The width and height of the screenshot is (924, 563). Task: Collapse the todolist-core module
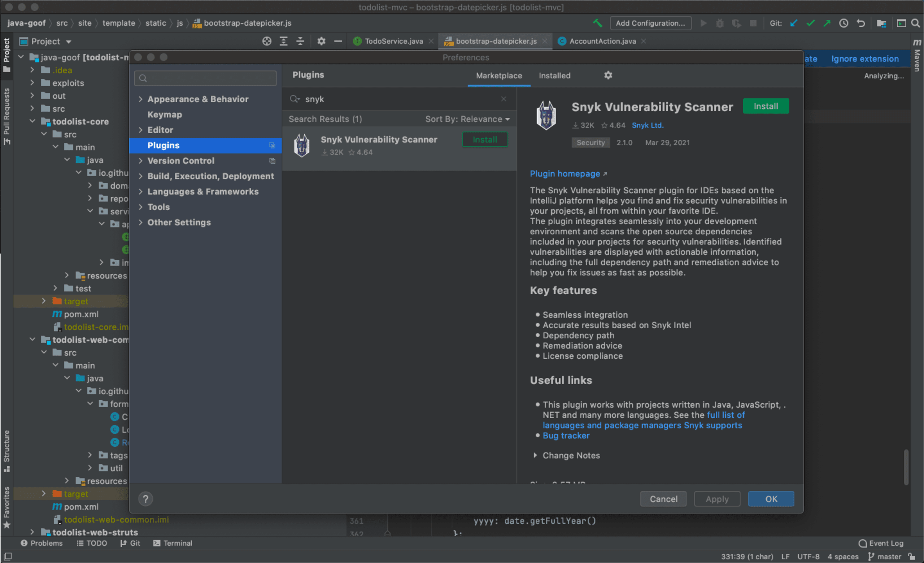pos(32,121)
